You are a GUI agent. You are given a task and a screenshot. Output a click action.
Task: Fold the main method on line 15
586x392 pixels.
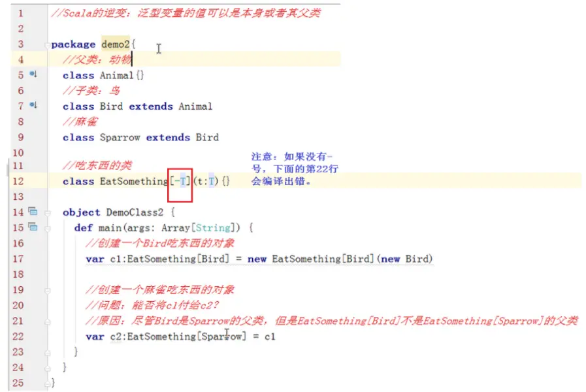[x=48, y=228]
